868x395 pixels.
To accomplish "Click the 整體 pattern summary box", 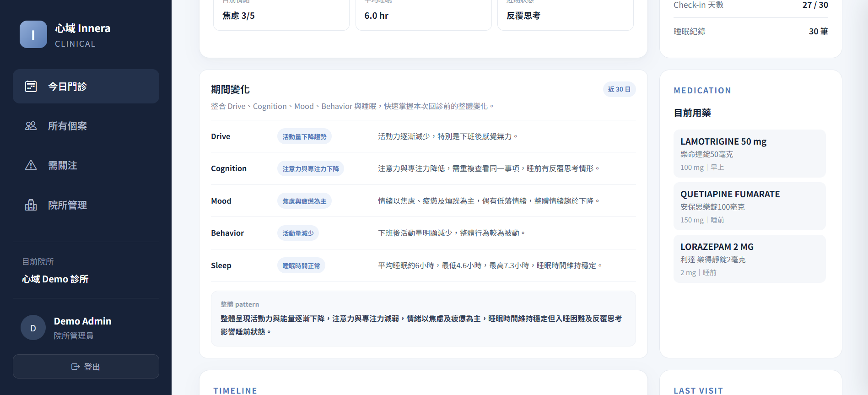I will coord(423,319).
